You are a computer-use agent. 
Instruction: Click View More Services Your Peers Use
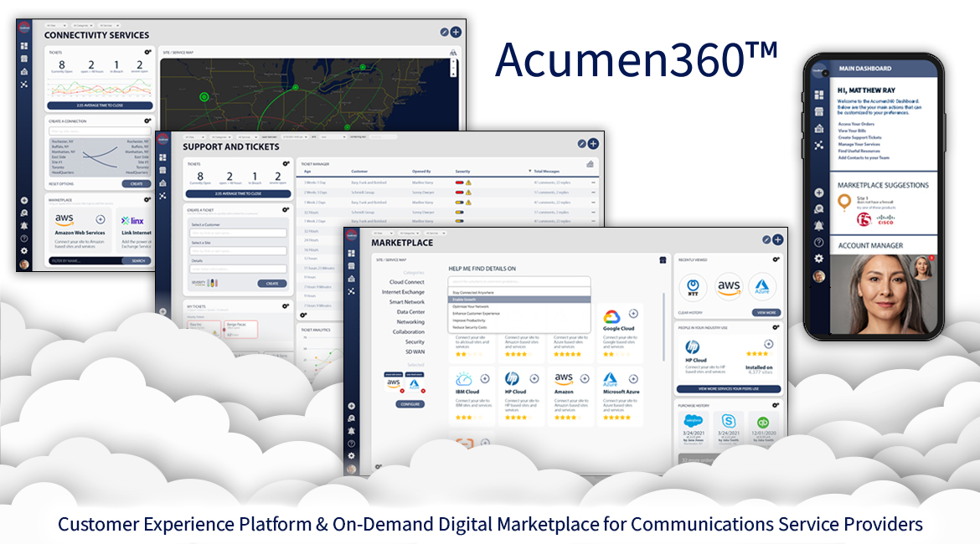point(729,388)
